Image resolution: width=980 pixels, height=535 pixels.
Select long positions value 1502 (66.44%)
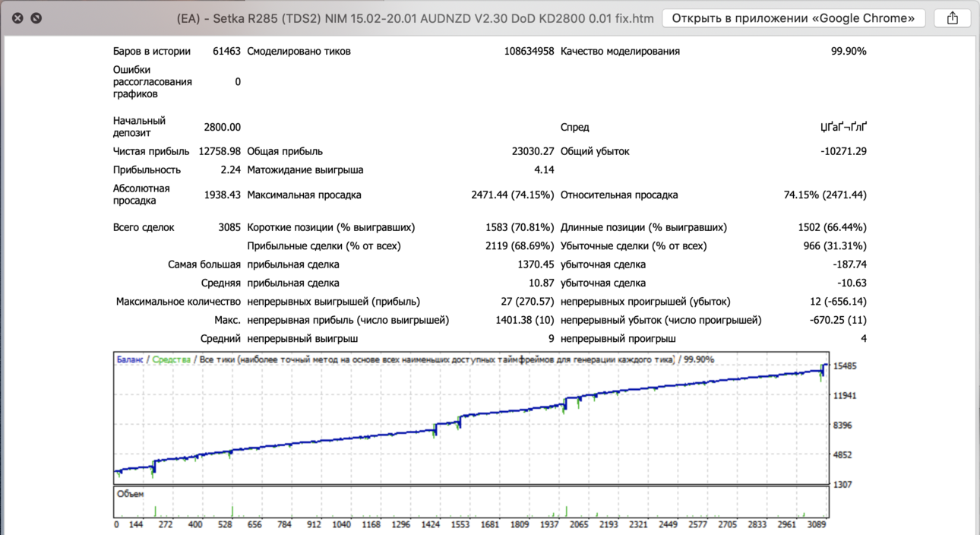pyautogui.click(x=833, y=227)
